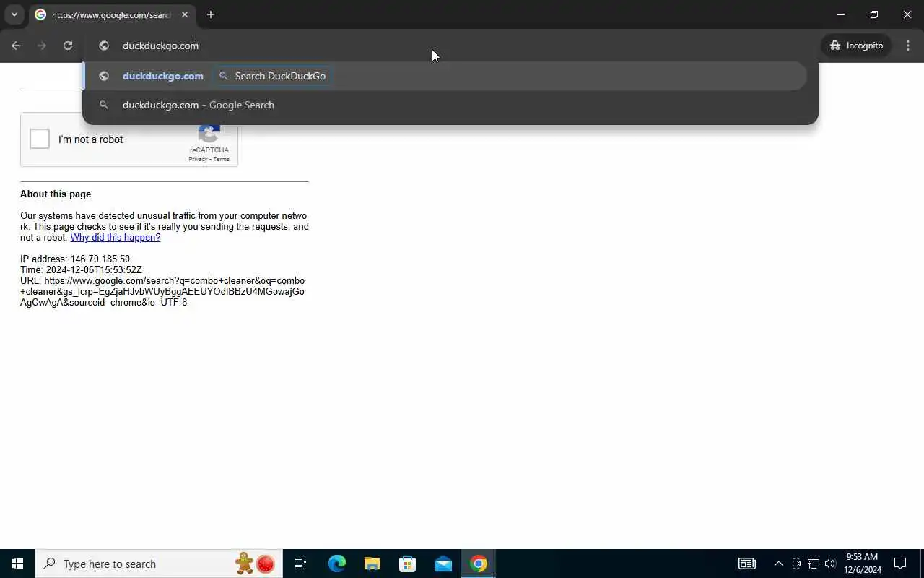Open Chrome's three-dot menu
Viewport: 924px width, 578px height.
coord(908,46)
